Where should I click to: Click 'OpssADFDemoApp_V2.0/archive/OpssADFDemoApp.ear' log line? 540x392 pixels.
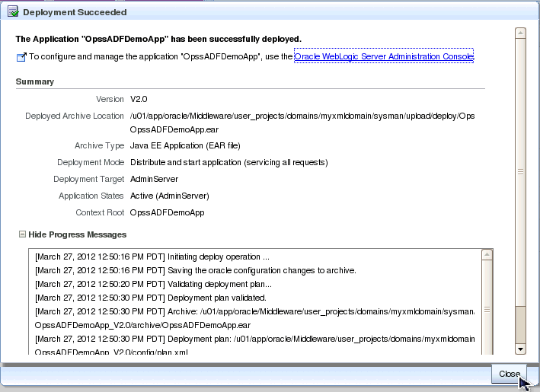[x=142, y=325]
